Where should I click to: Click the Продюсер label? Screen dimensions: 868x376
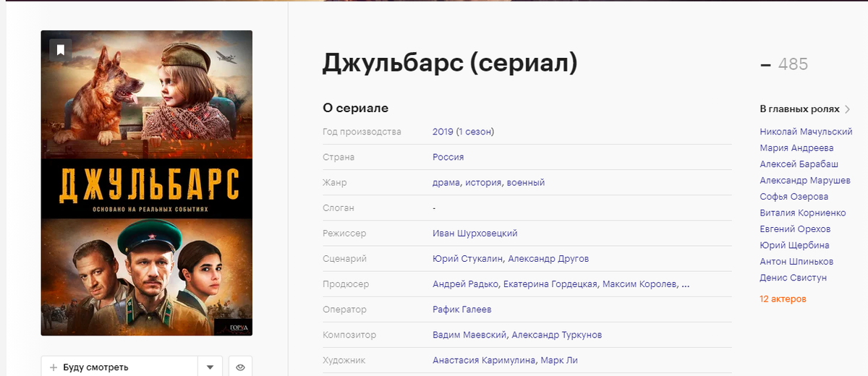346,284
